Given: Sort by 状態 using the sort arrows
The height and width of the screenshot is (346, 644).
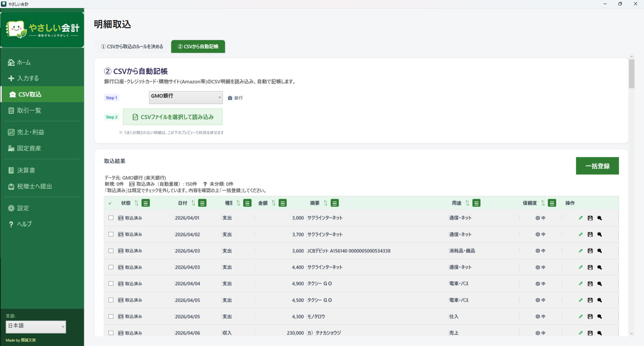Looking at the screenshot, I should tap(137, 203).
